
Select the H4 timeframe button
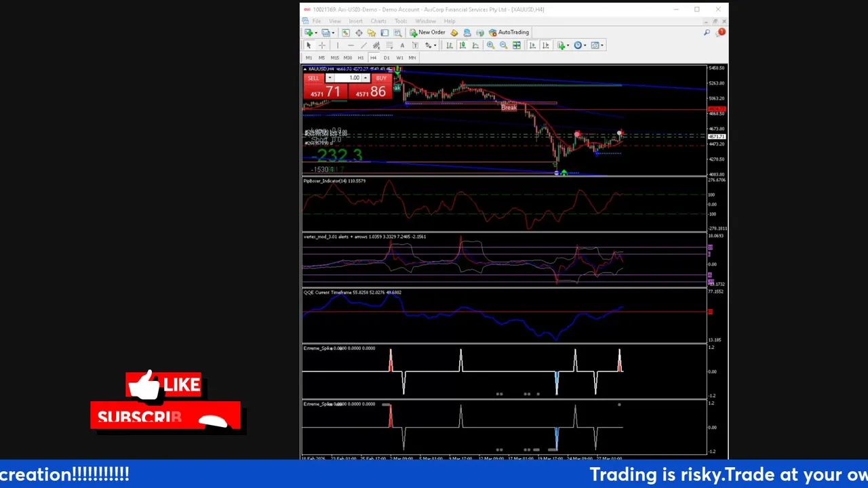click(x=373, y=58)
